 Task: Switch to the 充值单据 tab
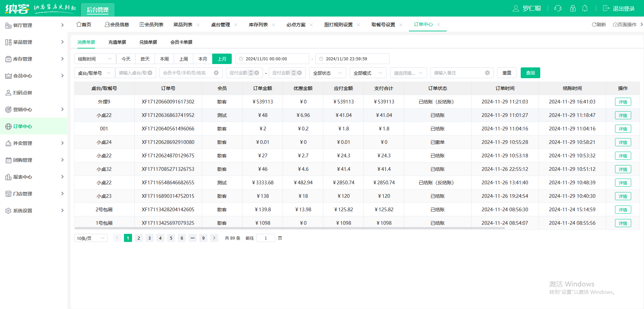click(117, 42)
